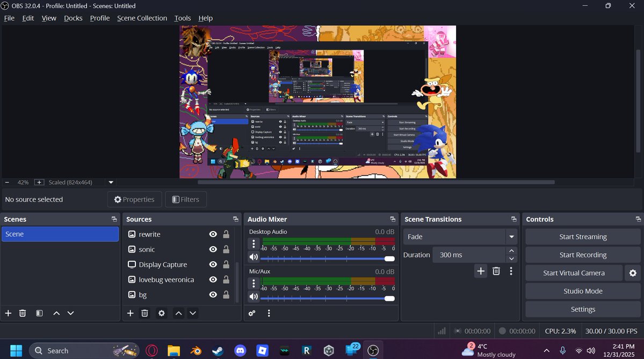644x359 pixels.
Task: Click Start Recording button
Action: tap(583, 255)
